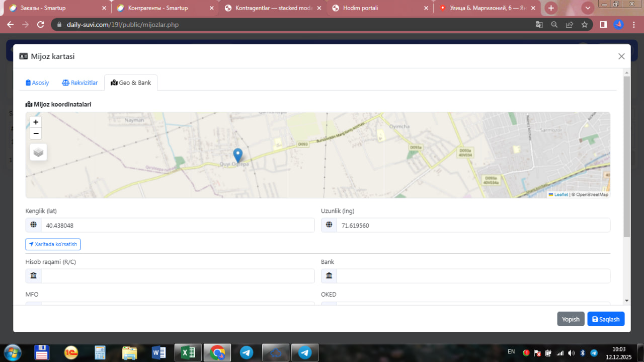Open Telegram from the taskbar

click(247, 352)
